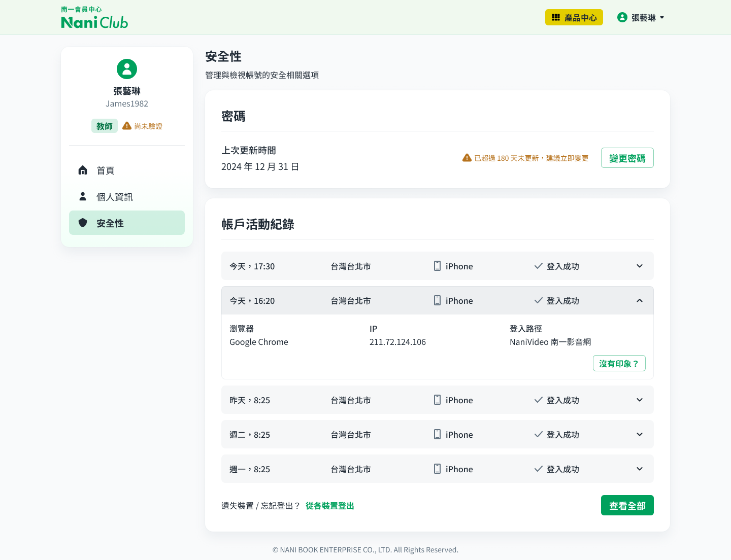Expand the 今天 17:30 activity record
The width and height of the screenshot is (731, 560).
tap(640, 266)
